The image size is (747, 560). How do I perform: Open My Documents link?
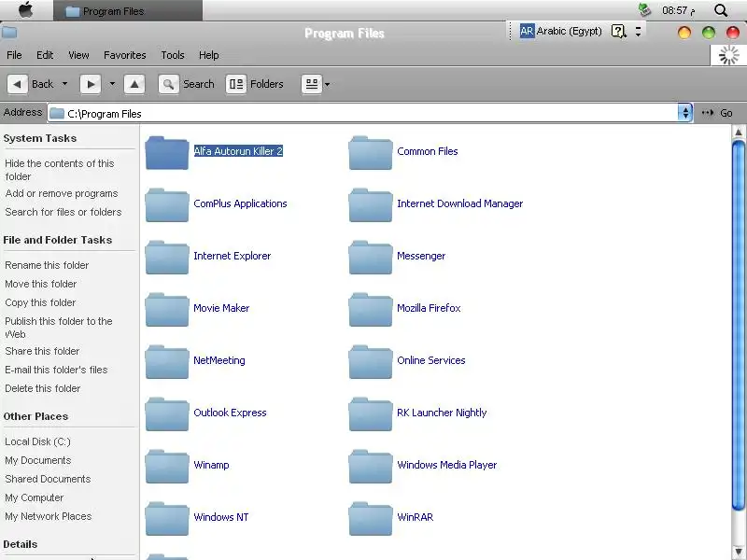point(38,460)
